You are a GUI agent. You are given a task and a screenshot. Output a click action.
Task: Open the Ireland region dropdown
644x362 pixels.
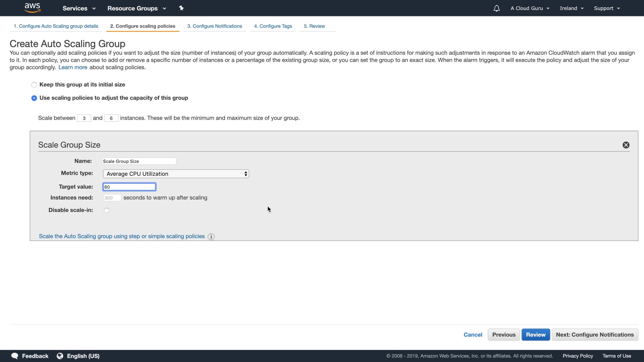coord(572,8)
